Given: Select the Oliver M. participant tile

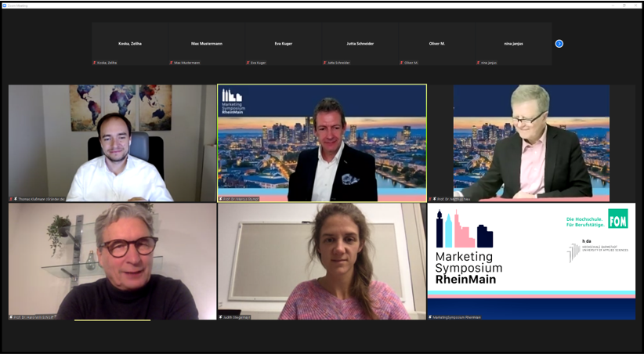Looking at the screenshot, I should point(437,44).
